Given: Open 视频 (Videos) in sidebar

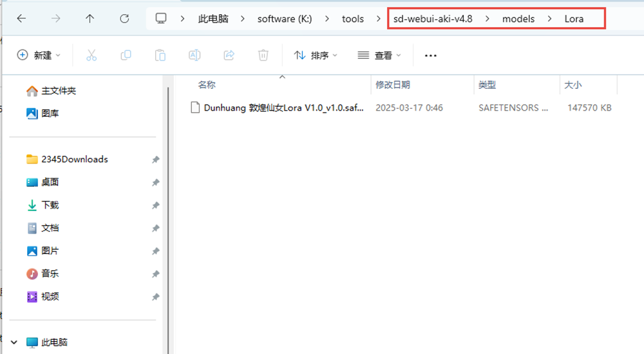Looking at the screenshot, I should (x=43, y=297).
